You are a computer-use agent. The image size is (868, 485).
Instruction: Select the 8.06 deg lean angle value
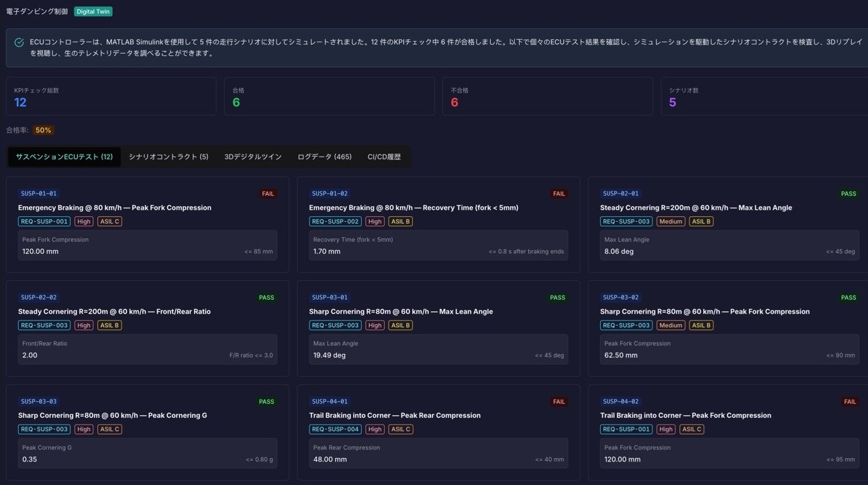619,251
